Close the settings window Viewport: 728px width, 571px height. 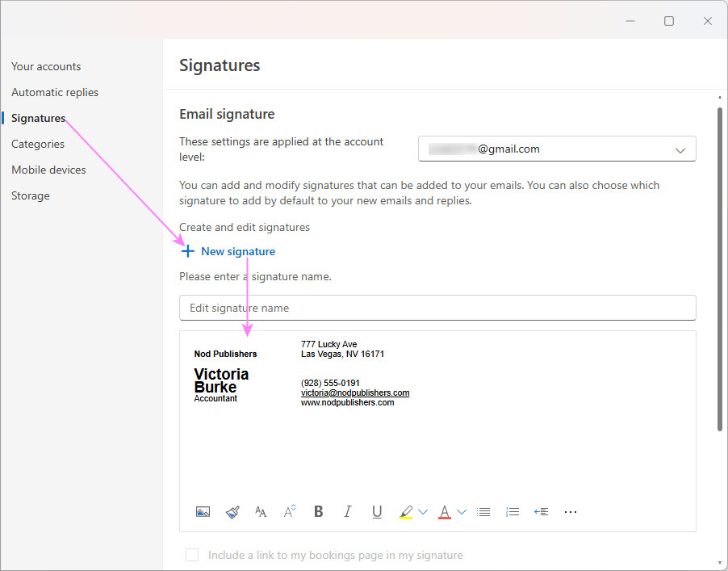point(708,21)
